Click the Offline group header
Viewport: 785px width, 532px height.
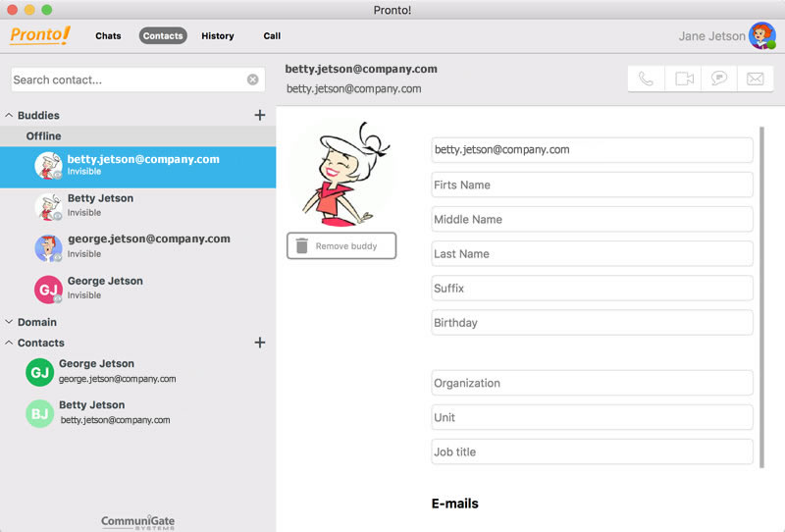(137, 136)
